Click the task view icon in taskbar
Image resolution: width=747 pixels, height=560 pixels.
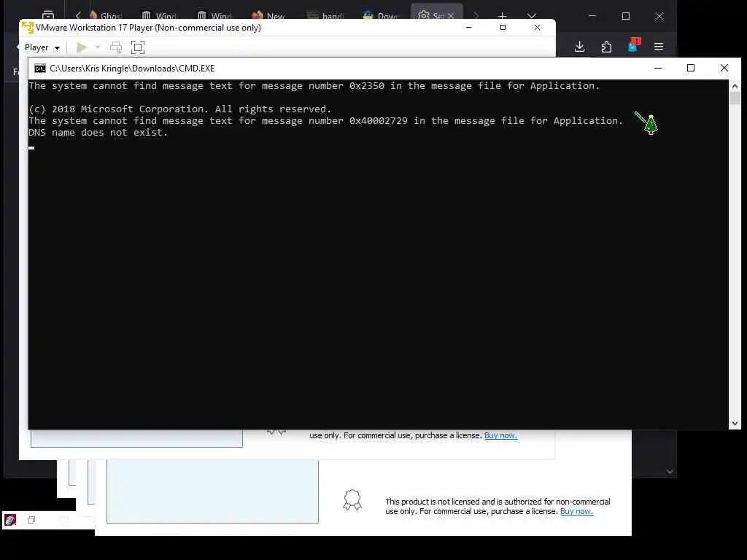(x=31, y=520)
